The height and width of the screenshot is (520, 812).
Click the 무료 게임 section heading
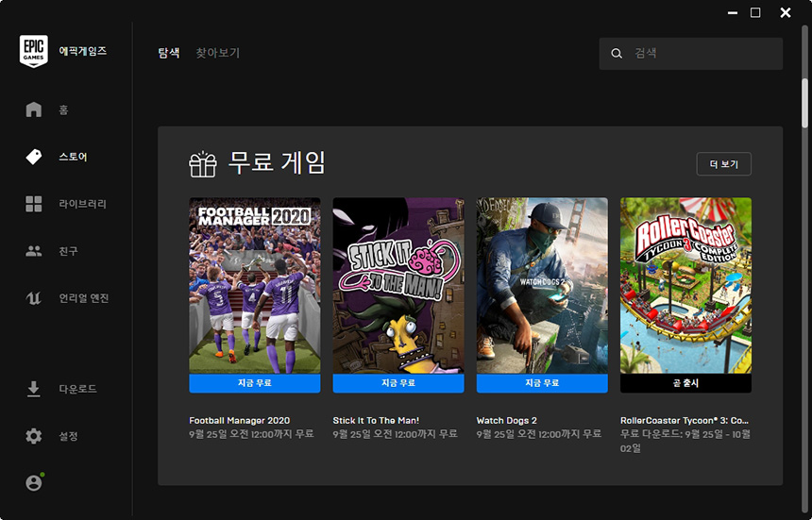tap(277, 163)
